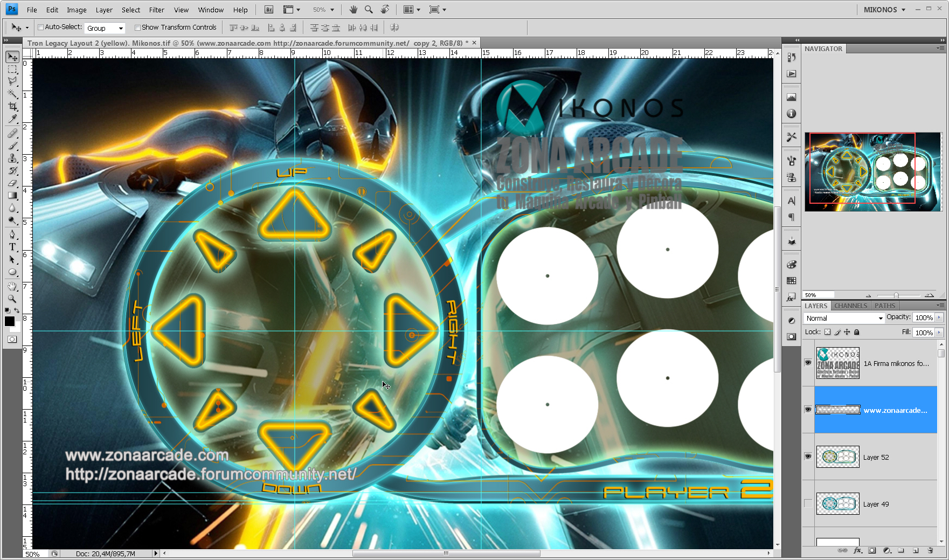Viewport: 949px width, 560px height.
Task: Select the Zoom tool in toolbox
Action: tap(12, 298)
